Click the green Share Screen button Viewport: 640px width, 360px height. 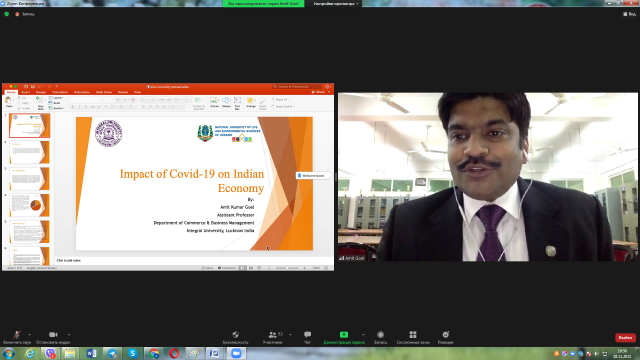[x=344, y=337]
